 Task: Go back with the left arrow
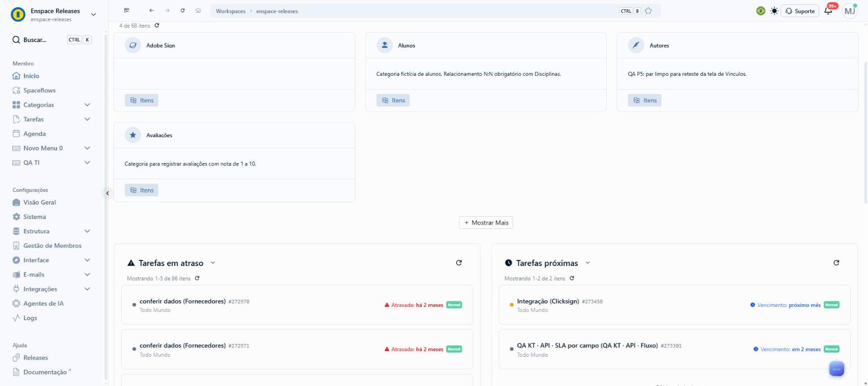152,11
